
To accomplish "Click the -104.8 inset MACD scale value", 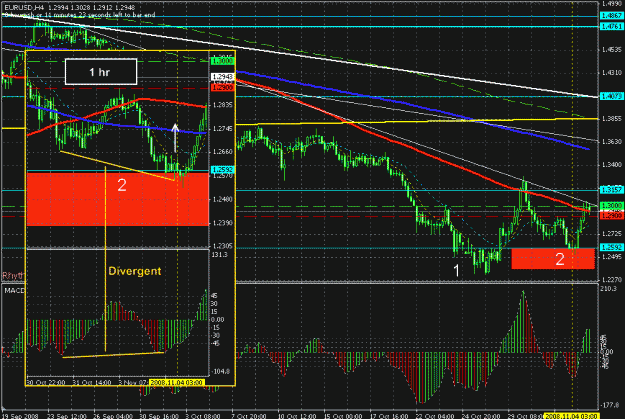I will click(221, 371).
